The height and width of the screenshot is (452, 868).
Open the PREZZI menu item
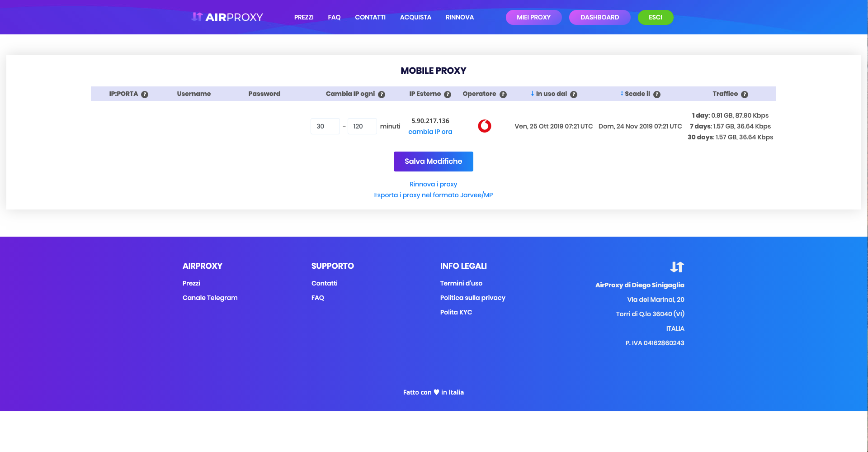coord(304,17)
